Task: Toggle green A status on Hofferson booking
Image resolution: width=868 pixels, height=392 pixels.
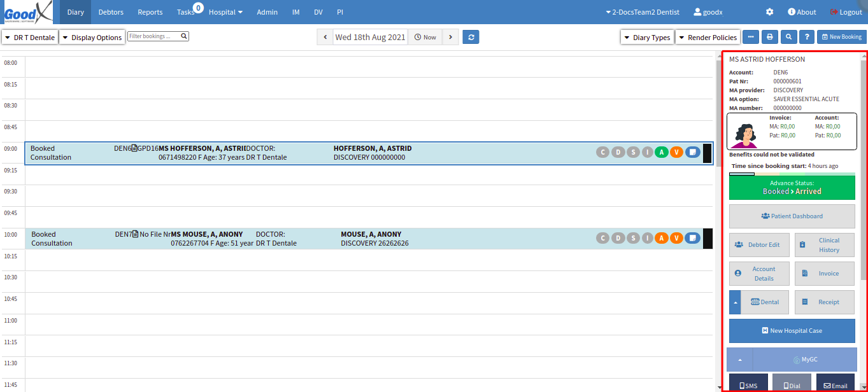Action: [662, 152]
